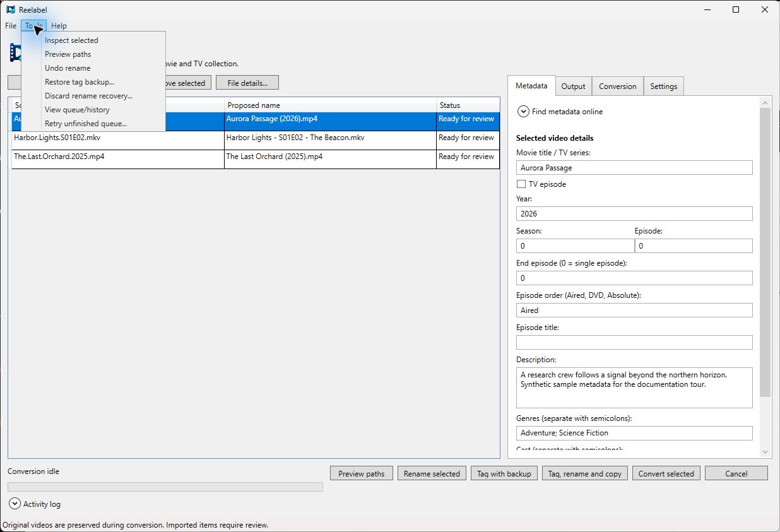Select the The.Last.Orchard.2025.mp4 file row

pyautogui.click(x=256, y=159)
